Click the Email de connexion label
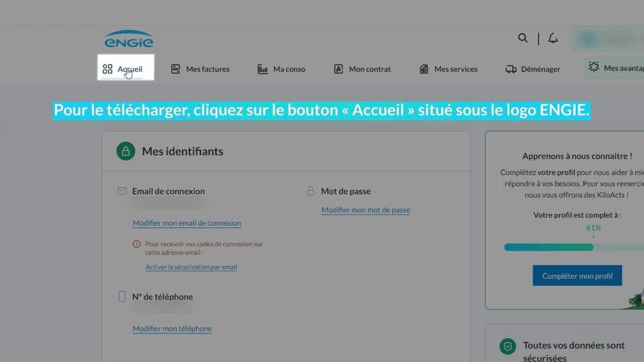Screen dimensions: 644x362 pos(169,191)
